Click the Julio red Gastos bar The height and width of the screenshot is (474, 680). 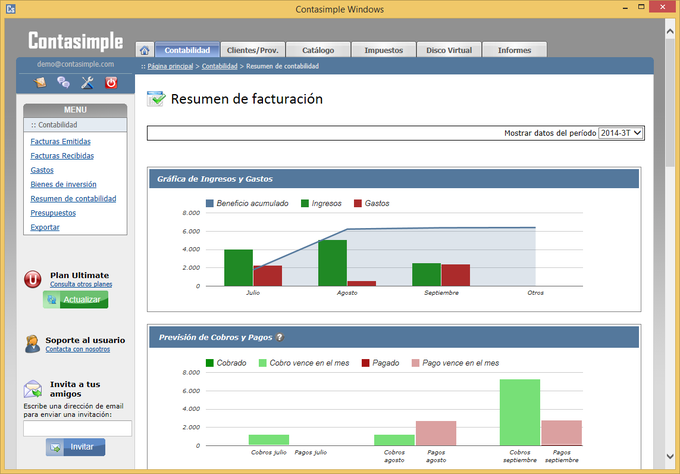coord(268,276)
